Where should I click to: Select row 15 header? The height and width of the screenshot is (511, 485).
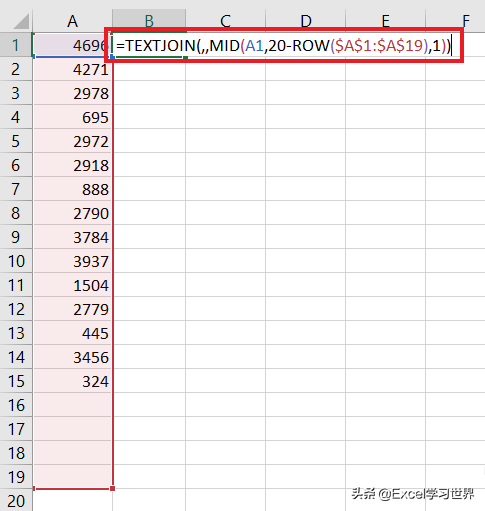tap(16, 381)
